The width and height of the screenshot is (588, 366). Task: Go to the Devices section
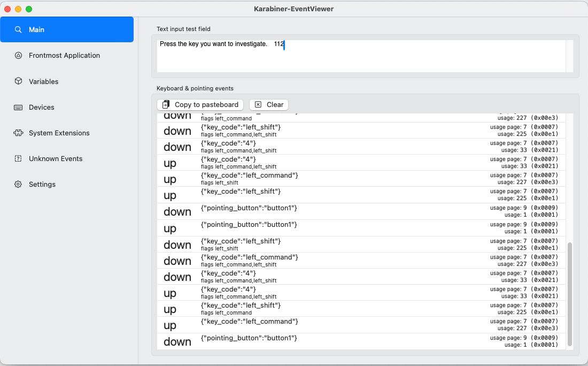67,108
